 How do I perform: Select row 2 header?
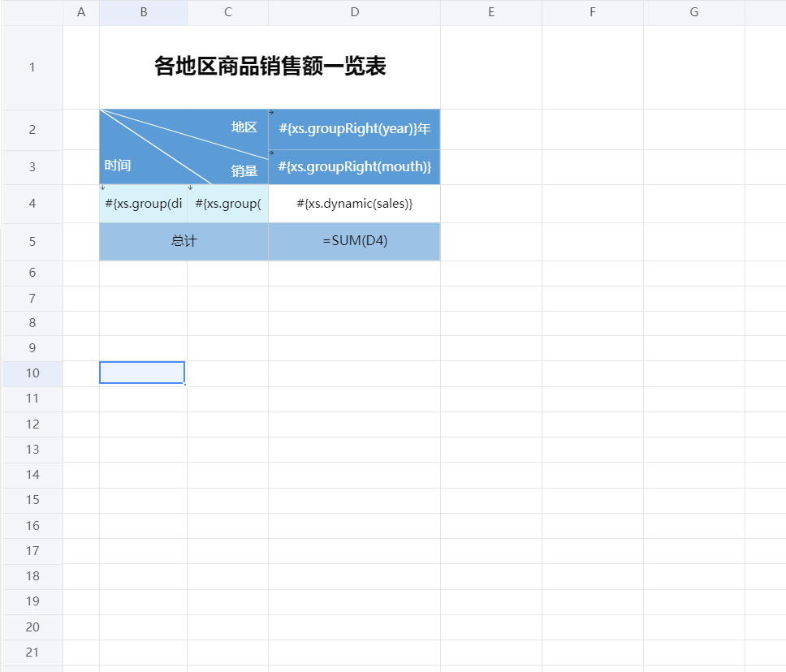pyautogui.click(x=32, y=130)
